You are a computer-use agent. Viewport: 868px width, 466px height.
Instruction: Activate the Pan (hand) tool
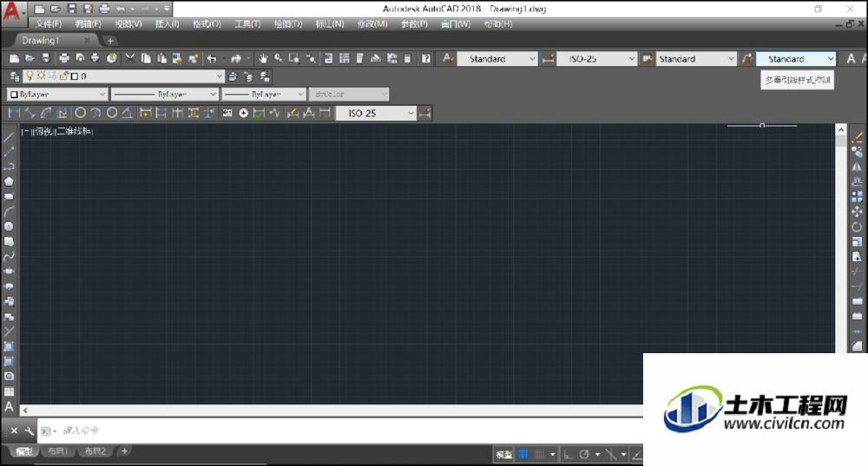coord(263,58)
